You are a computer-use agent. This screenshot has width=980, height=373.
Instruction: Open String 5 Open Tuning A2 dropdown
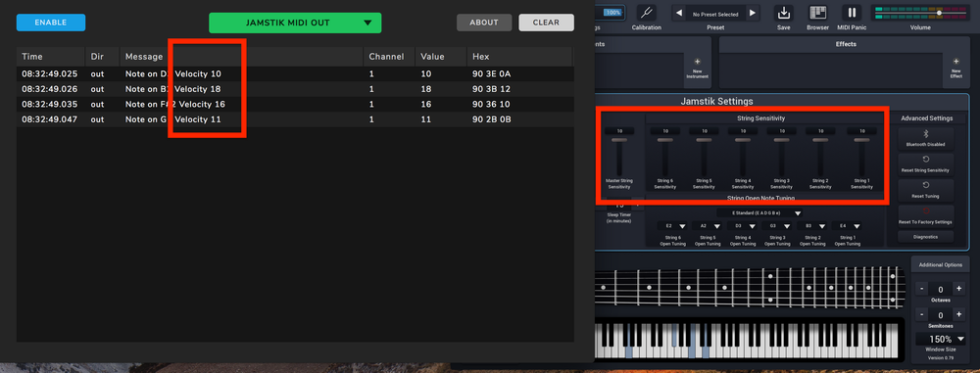pos(708,226)
